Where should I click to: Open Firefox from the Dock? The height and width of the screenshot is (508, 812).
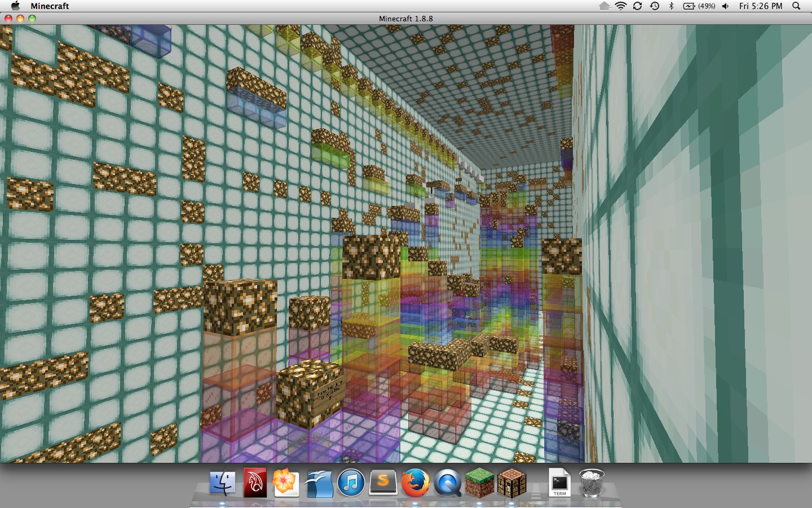(415, 483)
